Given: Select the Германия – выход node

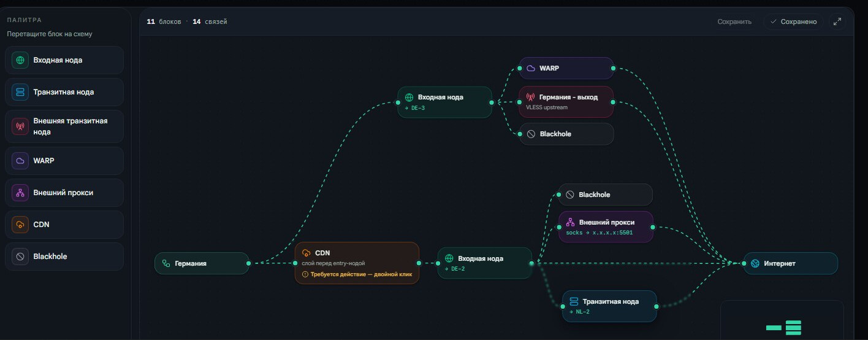Looking at the screenshot, I should 566,102.
